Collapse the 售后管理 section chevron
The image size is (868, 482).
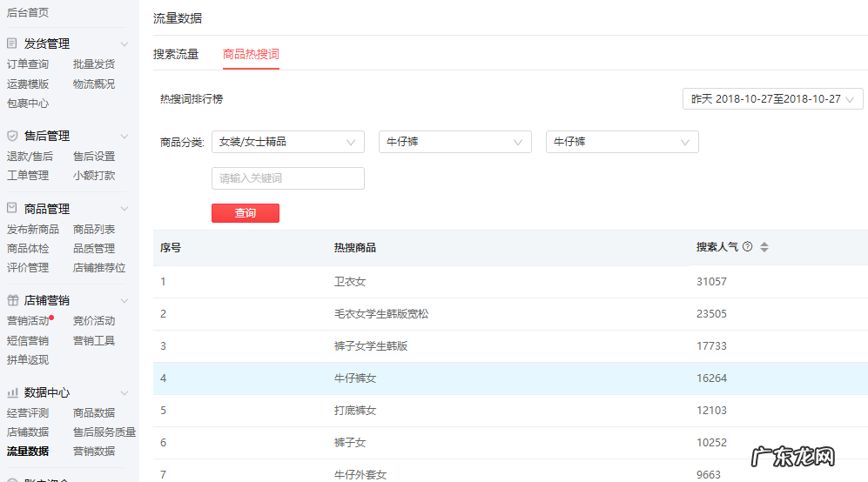(124, 136)
